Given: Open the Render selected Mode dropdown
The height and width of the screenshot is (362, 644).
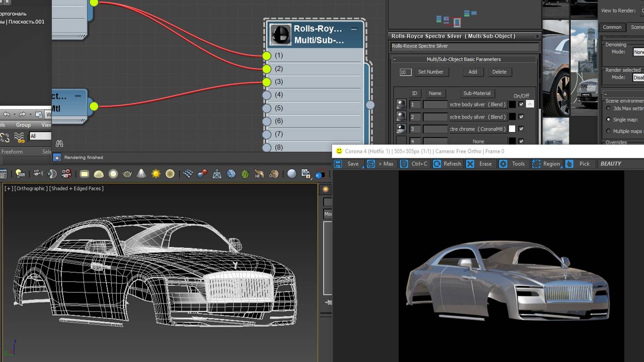Looking at the screenshot, I should [638, 77].
